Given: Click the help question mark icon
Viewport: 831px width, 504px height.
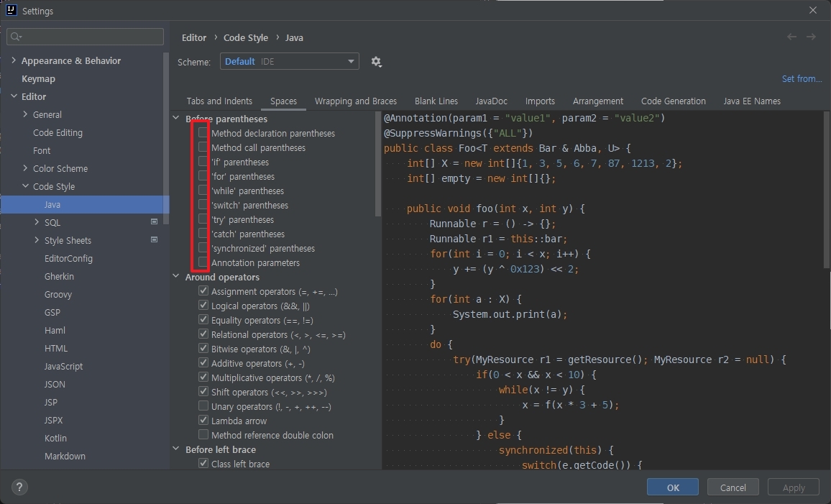Looking at the screenshot, I should tap(19, 487).
